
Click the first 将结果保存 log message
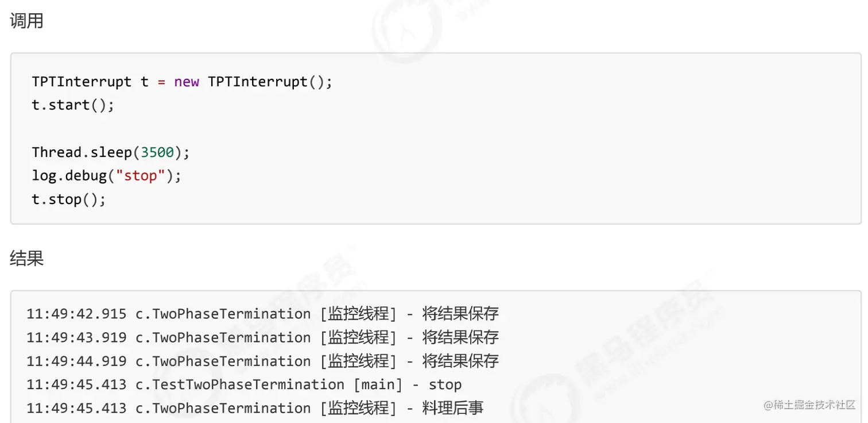pyautogui.click(x=460, y=314)
